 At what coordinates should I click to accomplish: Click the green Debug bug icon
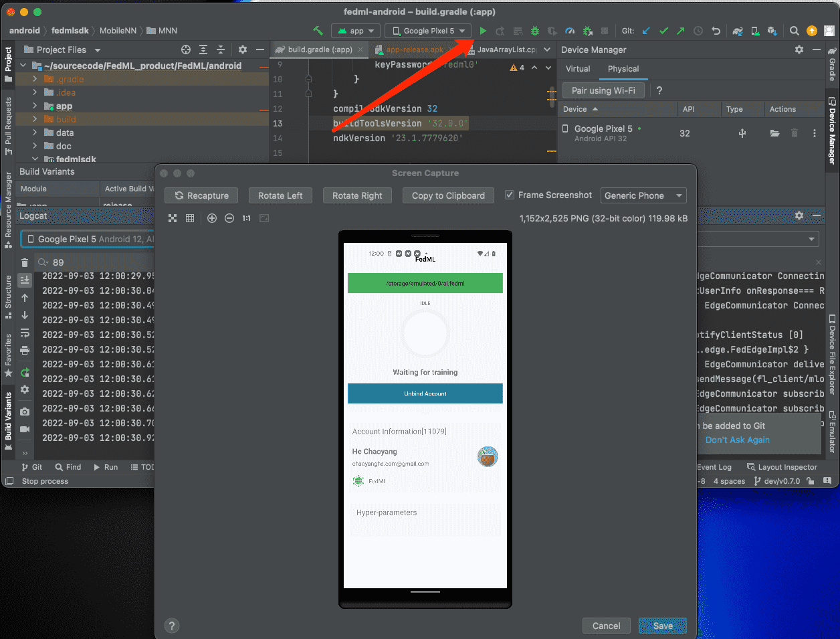[x=535, y=31]
